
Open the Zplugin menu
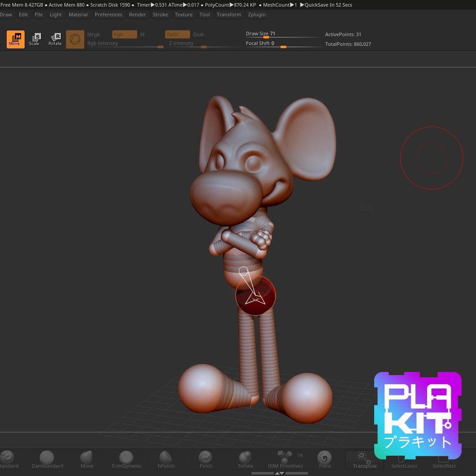coord(257,15)
